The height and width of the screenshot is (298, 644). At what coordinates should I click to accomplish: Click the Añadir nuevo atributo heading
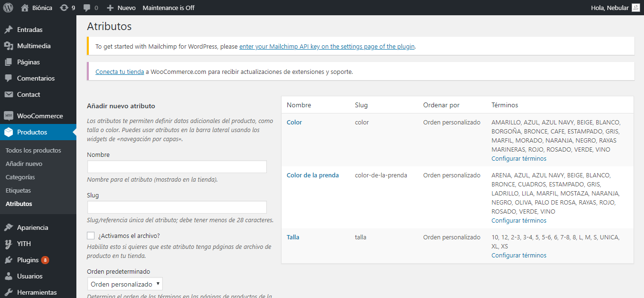(121, 106)
